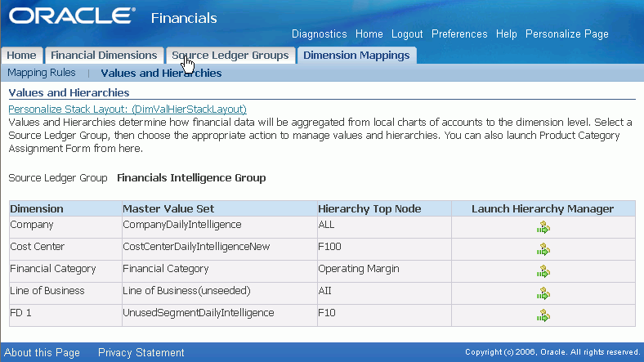
Task: Launch Hierarchy Manager for Financial Category
Action: (x=543, y=271)
